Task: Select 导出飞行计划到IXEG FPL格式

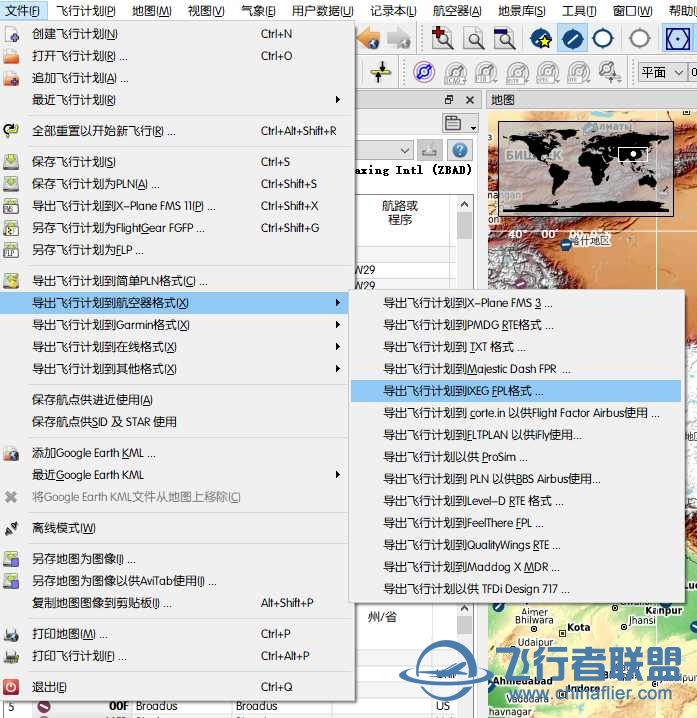Action: tap(516, 391)
